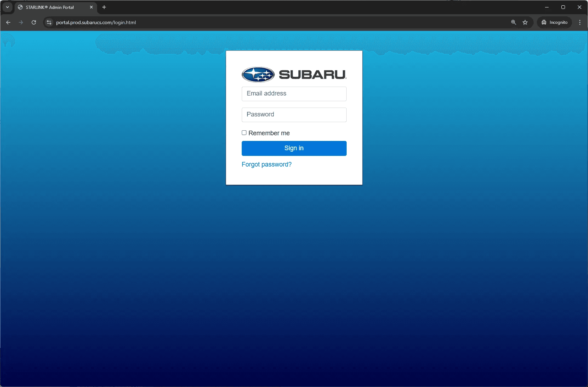Viewport: 588px width, 387px height.
Task: Focus the Password field
Action: point(294,115)
